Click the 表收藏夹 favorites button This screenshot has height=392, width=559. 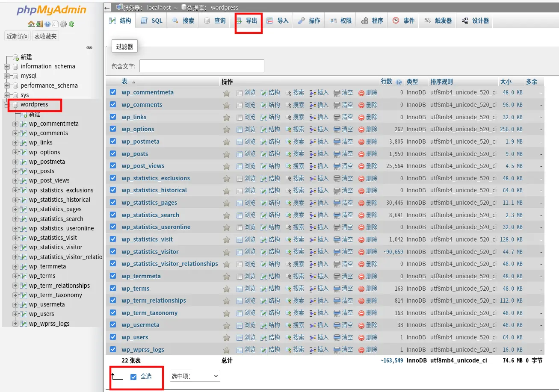(x=45, y=36)
